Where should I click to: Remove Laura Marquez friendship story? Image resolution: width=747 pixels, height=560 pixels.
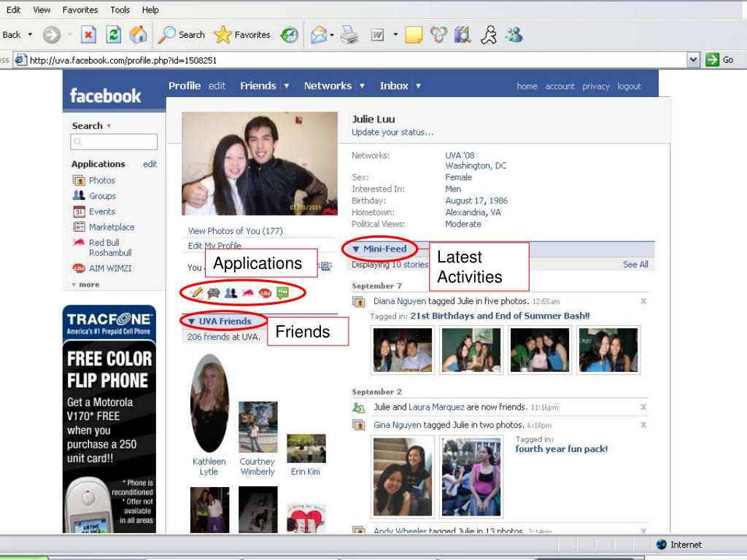643,407
